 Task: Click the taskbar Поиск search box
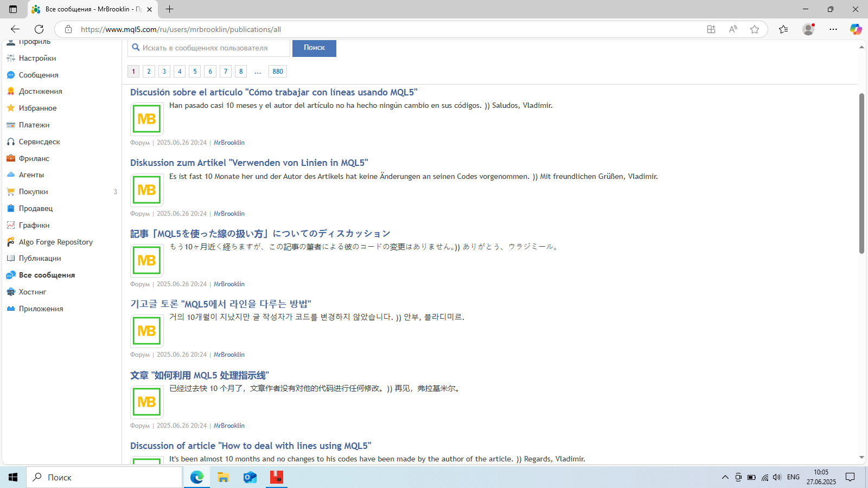tap(104, 477)
